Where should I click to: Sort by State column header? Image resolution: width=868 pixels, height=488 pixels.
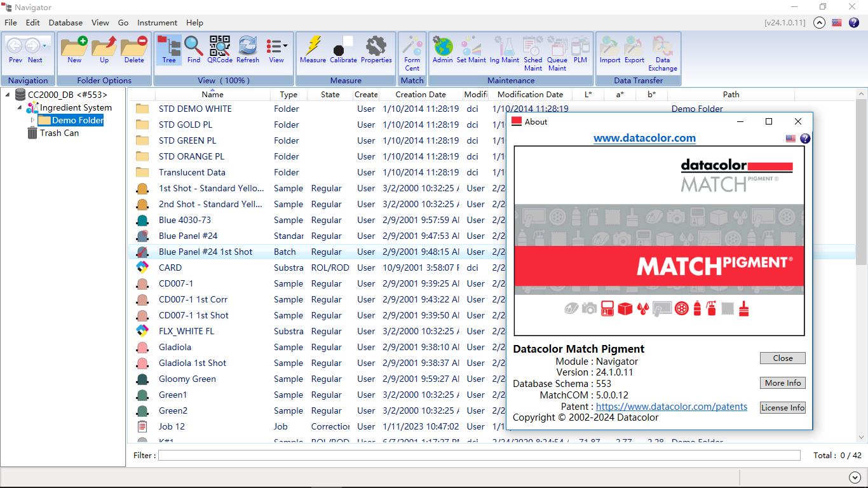click(330, 94)
